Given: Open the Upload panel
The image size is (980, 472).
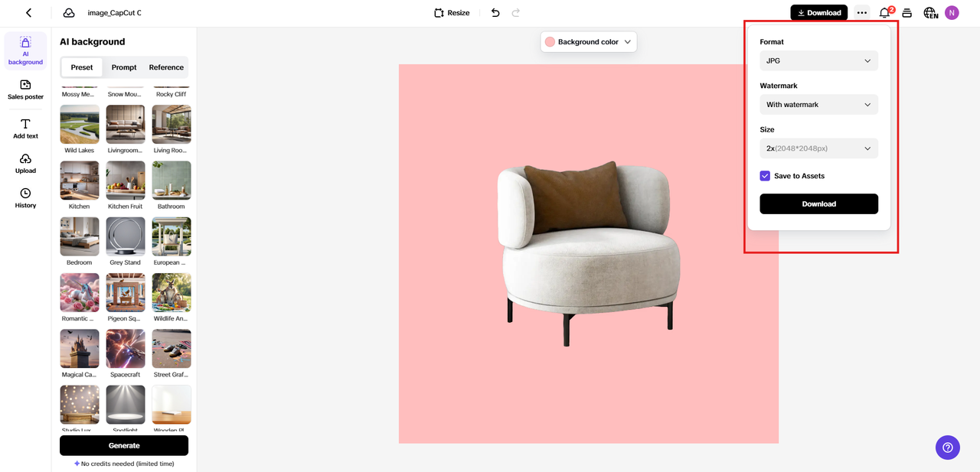Looking at the screenshot, I should (25, 164).
